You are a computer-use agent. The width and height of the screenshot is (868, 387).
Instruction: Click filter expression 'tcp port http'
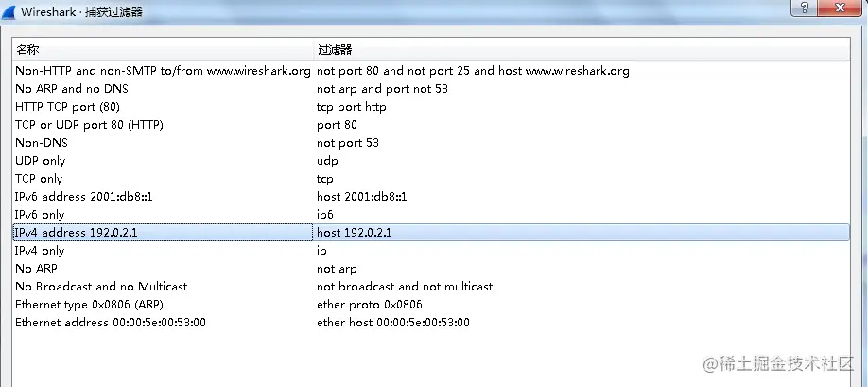[x=352, y=107]
